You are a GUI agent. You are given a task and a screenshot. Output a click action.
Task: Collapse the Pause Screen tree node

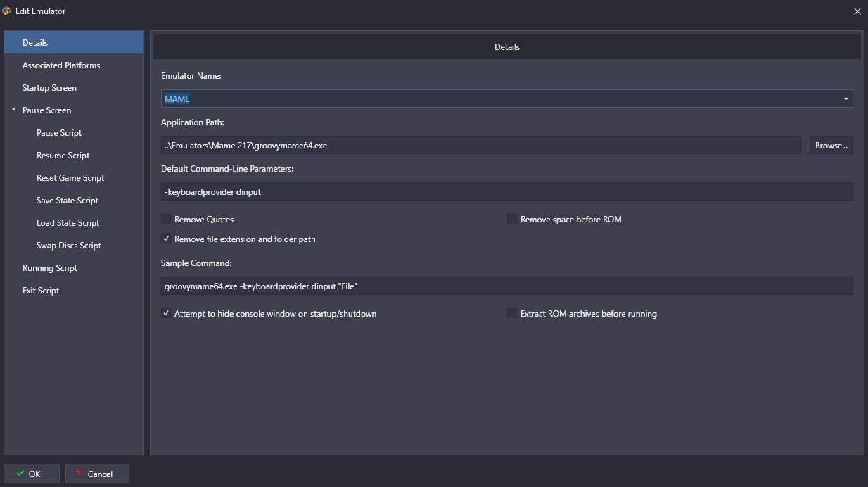point(13,110)
